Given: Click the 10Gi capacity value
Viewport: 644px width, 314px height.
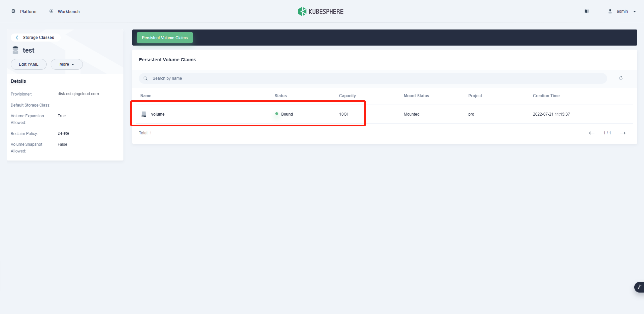Looking at the screenshot, I should 343,114.
